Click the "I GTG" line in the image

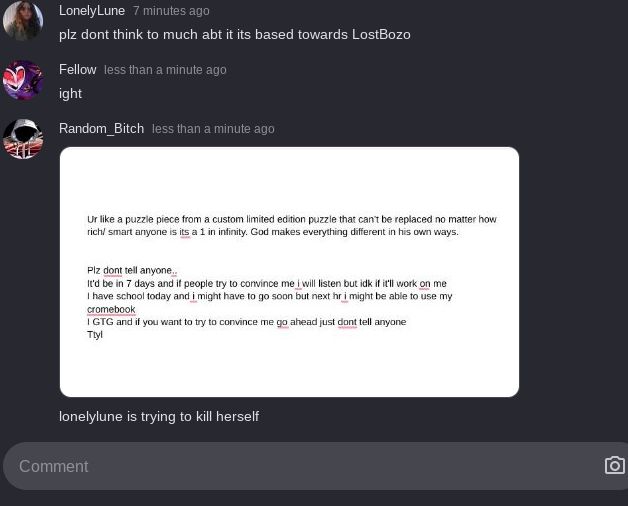pos(247,322)
